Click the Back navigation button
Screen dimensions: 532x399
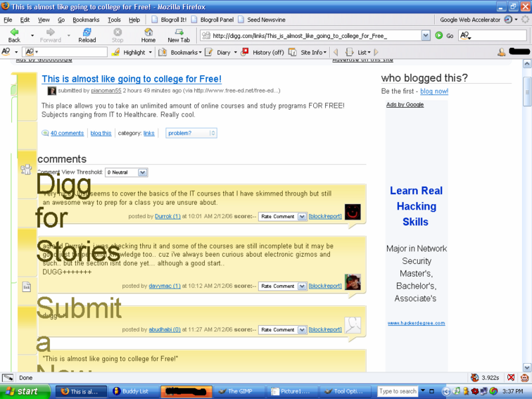[x=14, y=34]
